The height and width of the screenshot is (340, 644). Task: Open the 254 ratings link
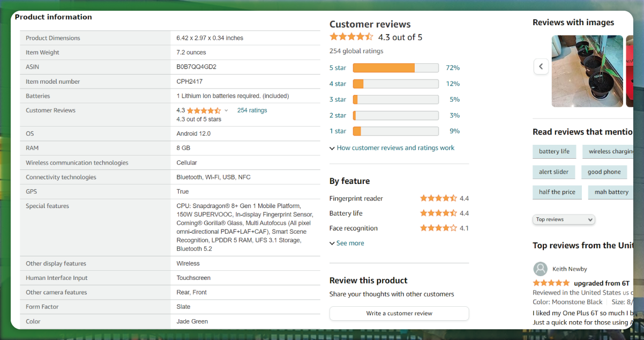click(252, 110)
